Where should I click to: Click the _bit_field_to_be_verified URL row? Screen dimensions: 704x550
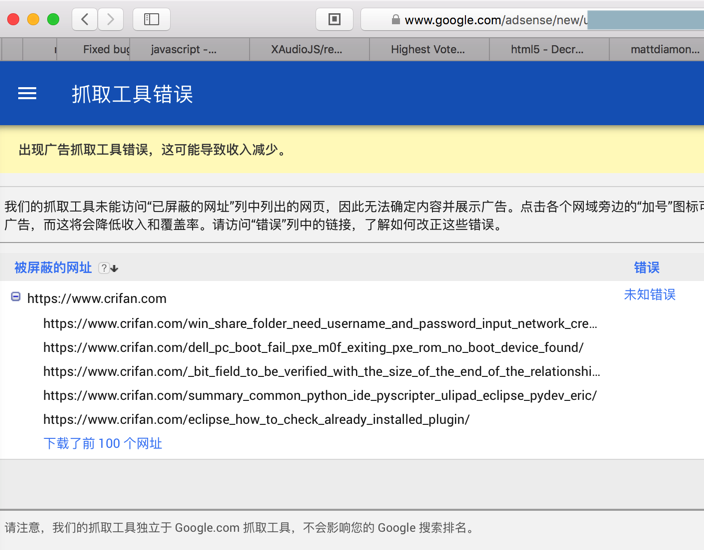click(x=321, y=372)
